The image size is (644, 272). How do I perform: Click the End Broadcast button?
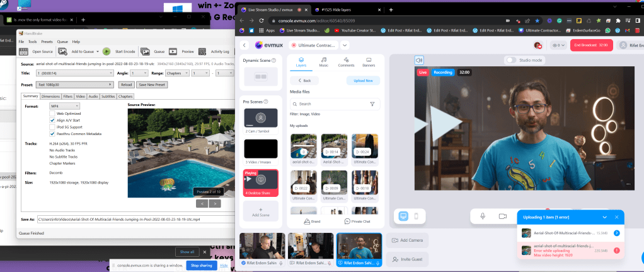click(x=592, y=45)
